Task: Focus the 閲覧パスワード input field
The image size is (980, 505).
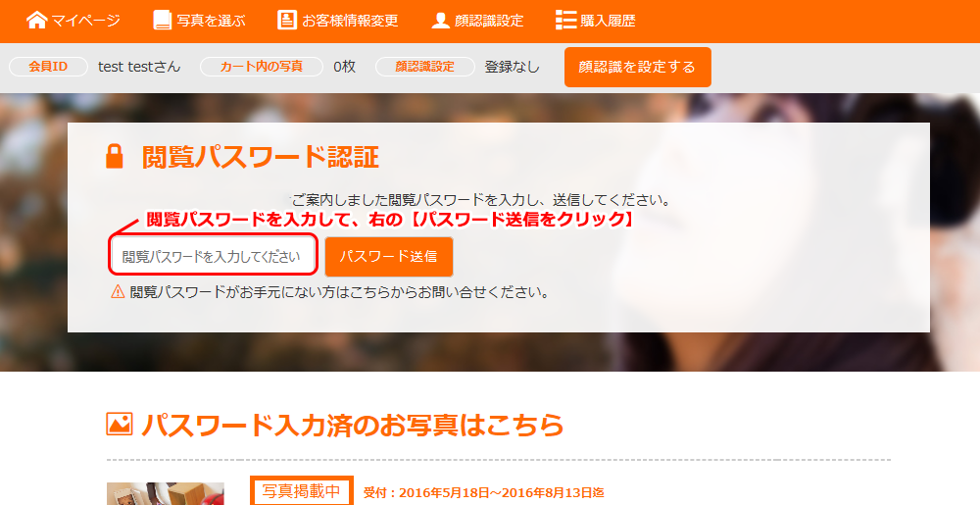Action: [x=214, y=256]
